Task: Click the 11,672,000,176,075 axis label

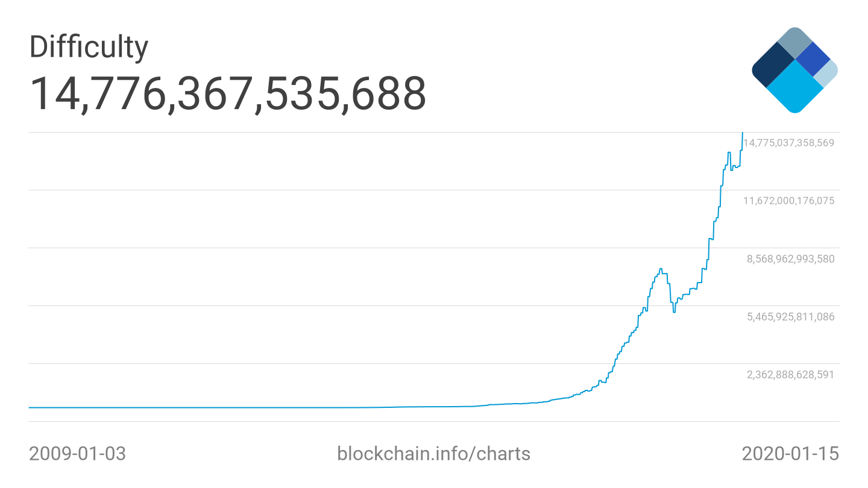Action: [789, 201]
